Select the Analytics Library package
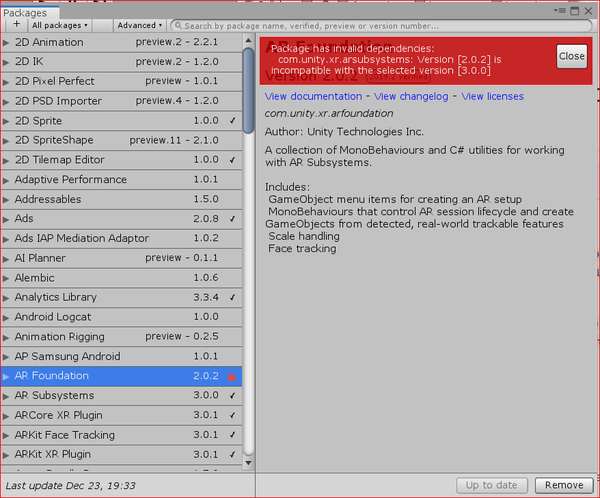Viewport: 600px width, 498px height. click(x=121, y=297)
